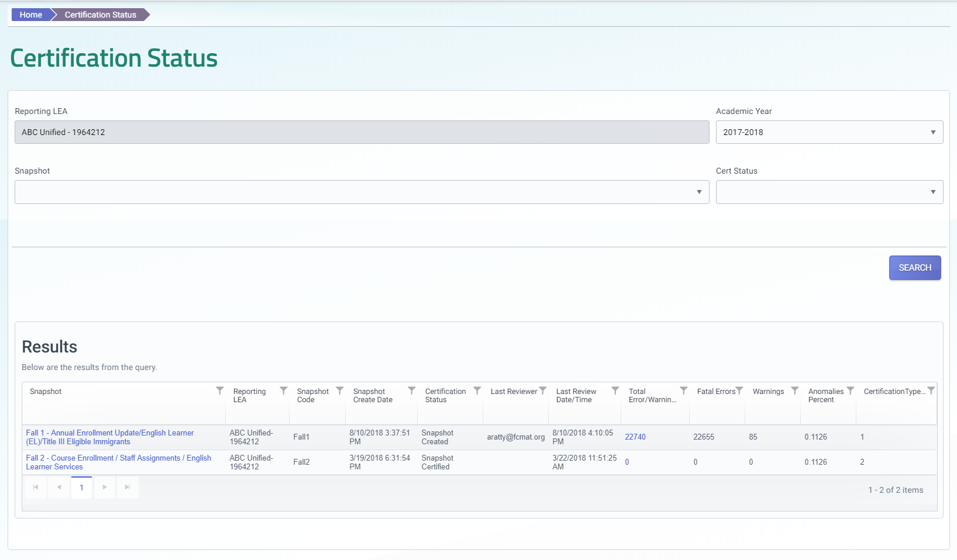Screen dimensions: 957x560
Task: Select page 1 in the pagination bar
Action: [x=81, y=487]
